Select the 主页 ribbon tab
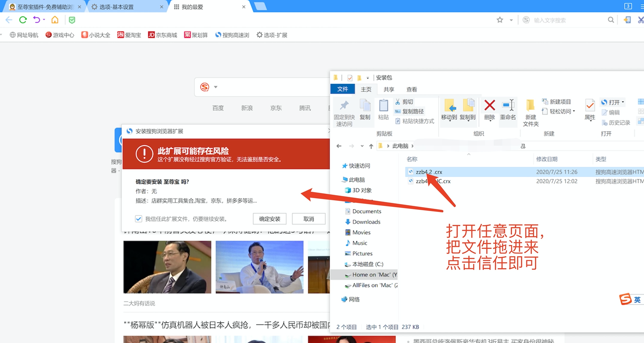 point(366,89)
